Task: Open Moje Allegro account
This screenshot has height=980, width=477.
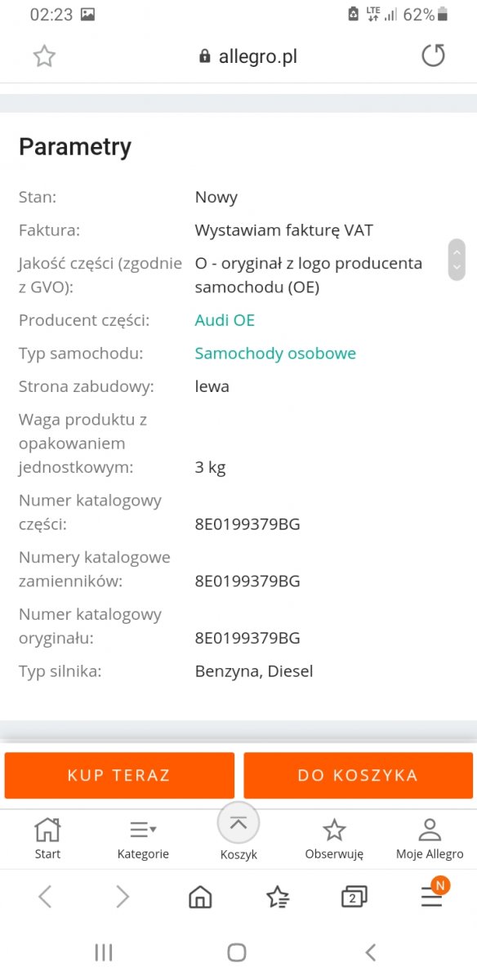Action: (x=430, y=839)
